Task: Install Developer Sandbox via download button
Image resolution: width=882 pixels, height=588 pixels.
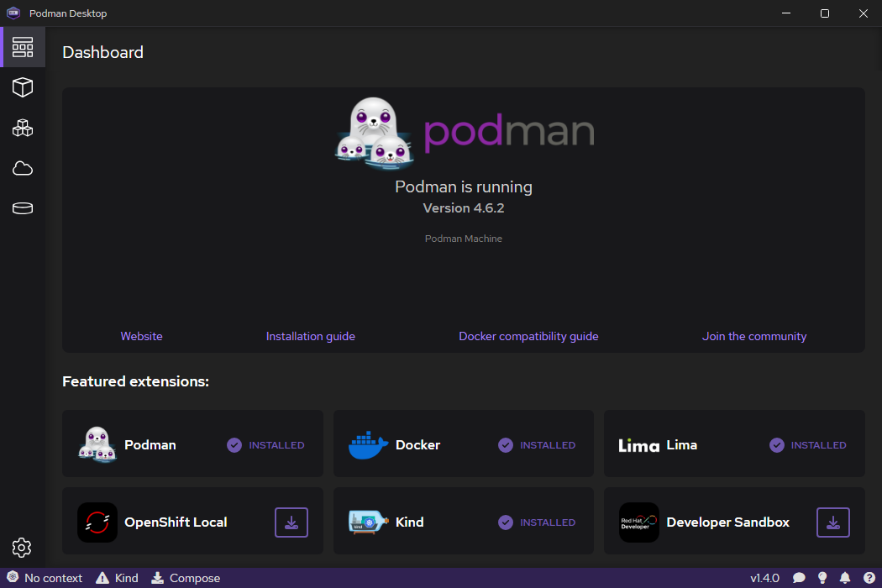Action: click(833, 522)
